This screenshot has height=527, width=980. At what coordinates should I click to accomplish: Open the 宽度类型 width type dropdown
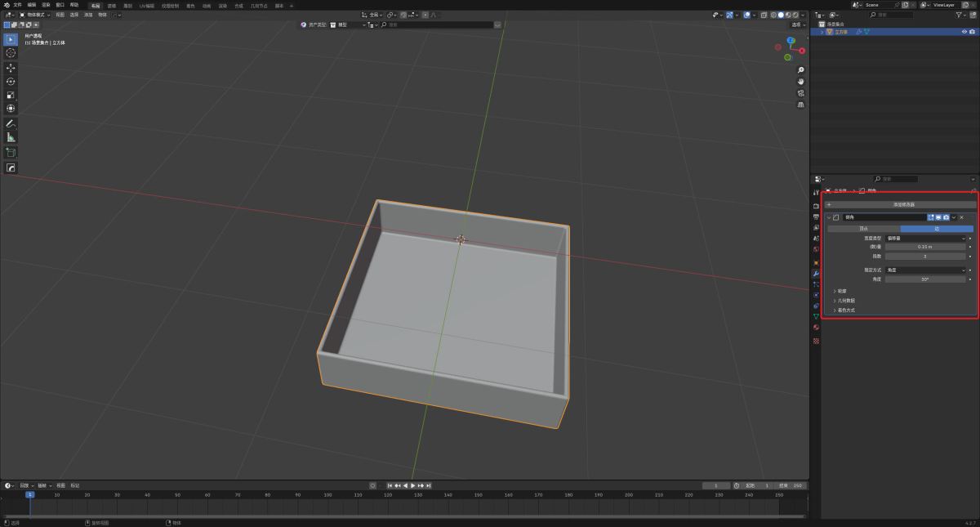click(x=925, y=238)
